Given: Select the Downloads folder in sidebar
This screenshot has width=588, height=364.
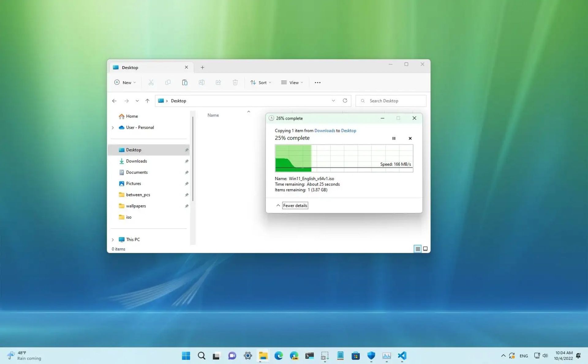Looking at the screenshot, I should (137, 161).
